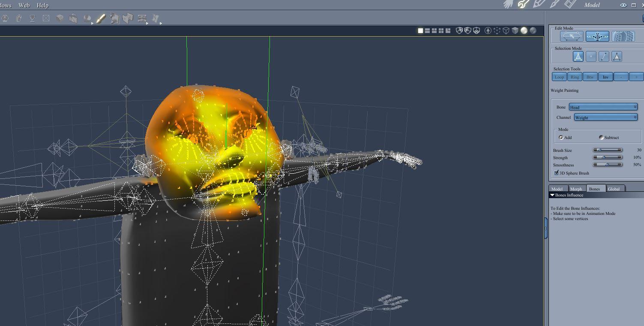Choose the vertex point selection mode
The height and width of the screenshot is (326, 644).
591,56
